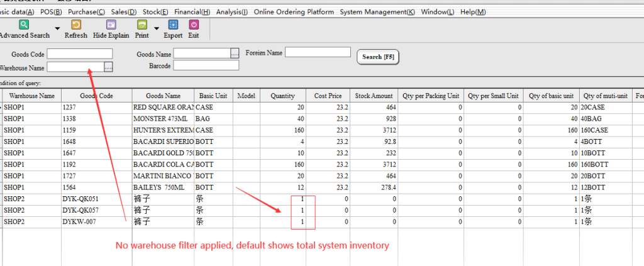The height and width of the screenshot is (266, 644).
Task: Open the Warehouse Name lookup button
Action: 108,66
